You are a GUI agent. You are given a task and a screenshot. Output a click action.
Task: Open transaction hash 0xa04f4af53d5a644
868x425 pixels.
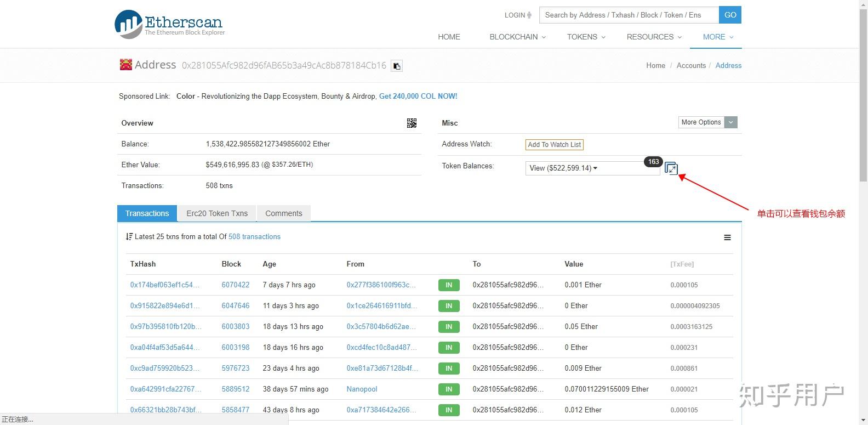click(165, 347)
